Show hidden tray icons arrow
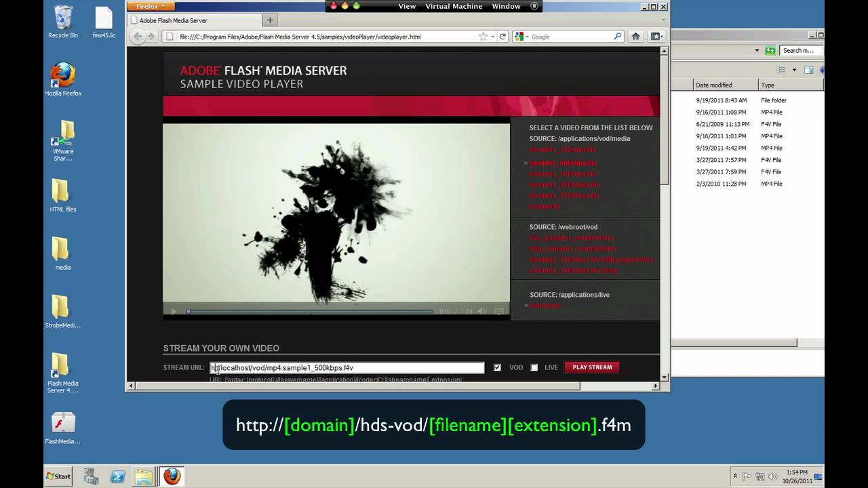The width and height of the screenshot is (868, 488). point(735,476)
